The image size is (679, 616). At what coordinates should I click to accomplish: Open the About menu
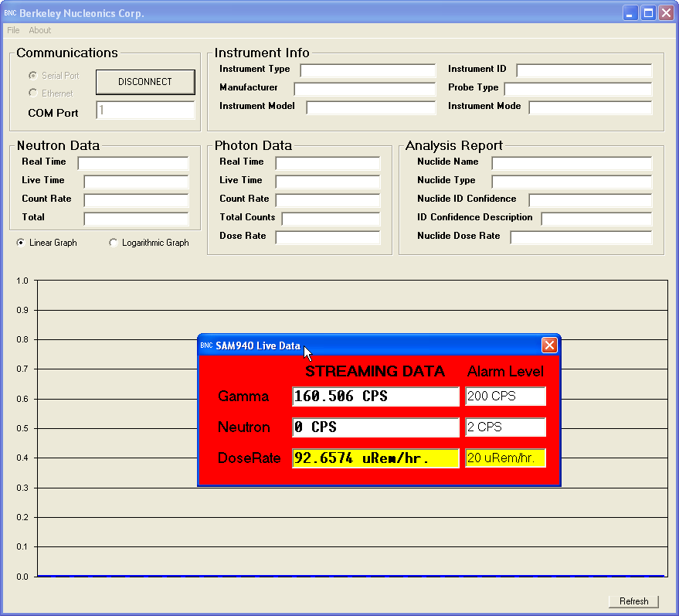tap(40, 30)
